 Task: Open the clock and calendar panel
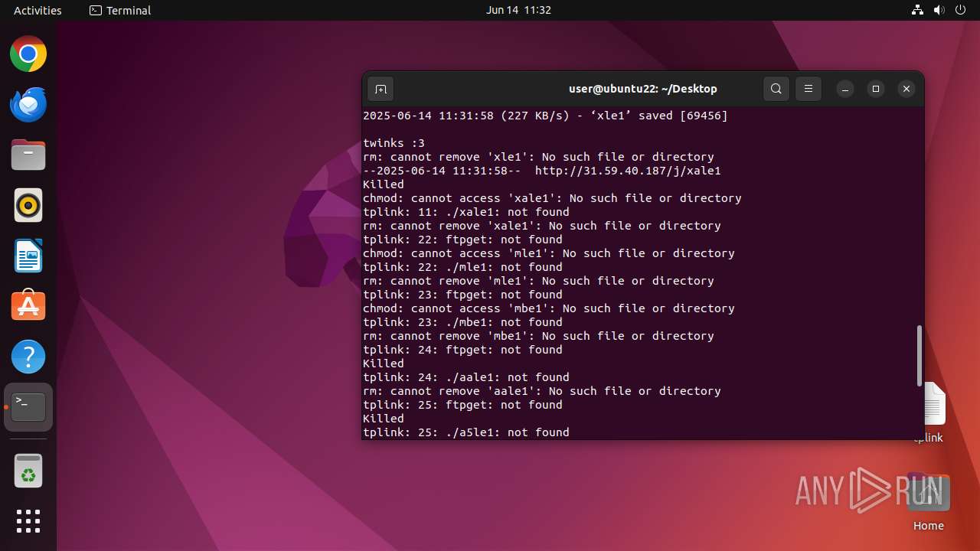(518, 10)
